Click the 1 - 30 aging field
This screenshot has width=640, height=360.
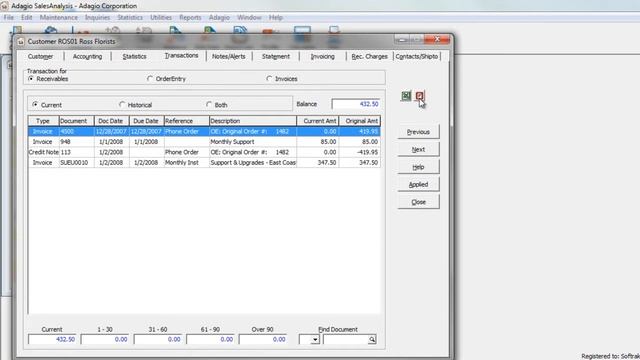[x=104, y=340]
